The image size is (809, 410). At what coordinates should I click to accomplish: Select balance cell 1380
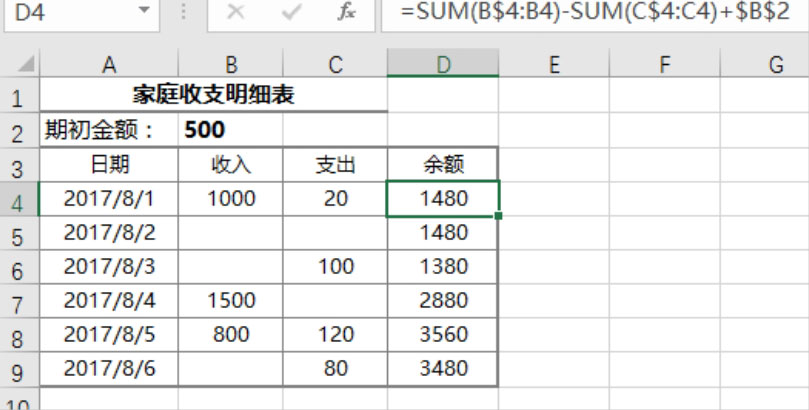click(443, 267)
